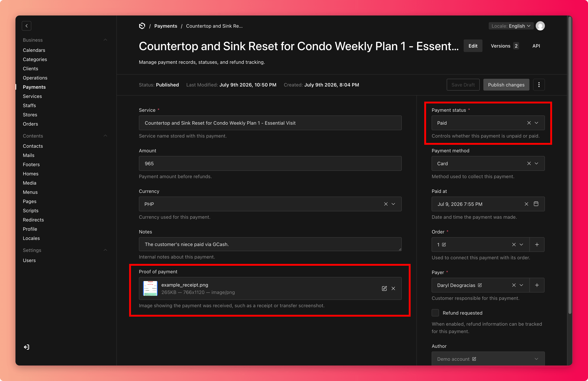Clear the Order relation value
The height and width of the screenshot is (381, 588).
514,244
